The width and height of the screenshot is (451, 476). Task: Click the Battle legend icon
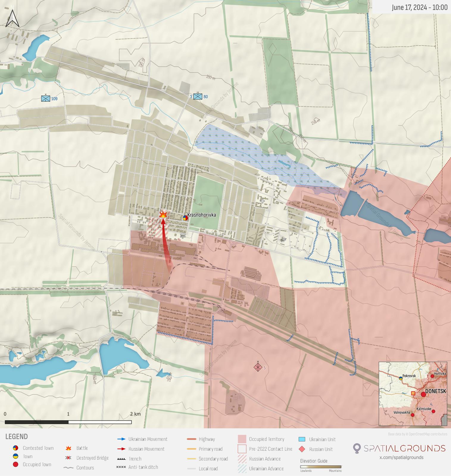click(68, 448)
